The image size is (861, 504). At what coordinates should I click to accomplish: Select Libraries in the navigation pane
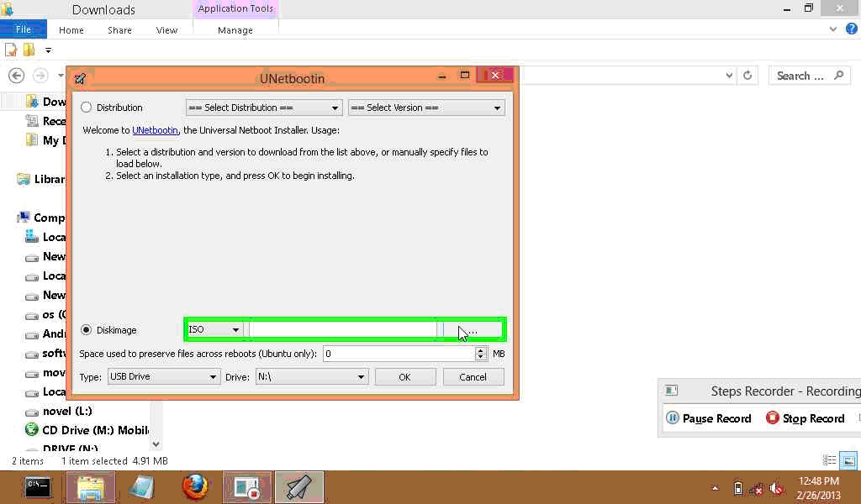click(x=41, y=179)
